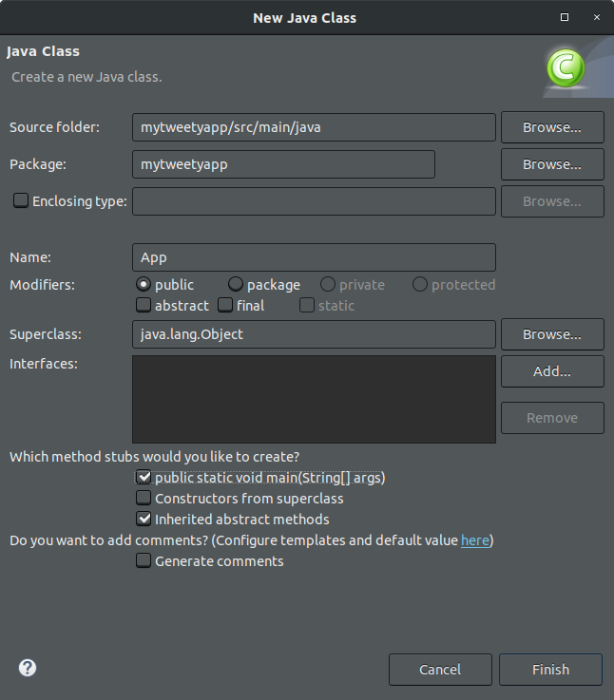Browse for the Package

click(552, 164)
